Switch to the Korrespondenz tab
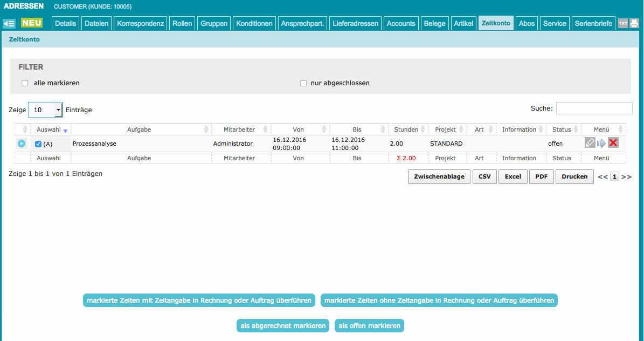The height and width of the screenshot is (341, 644). pos(140,24)
